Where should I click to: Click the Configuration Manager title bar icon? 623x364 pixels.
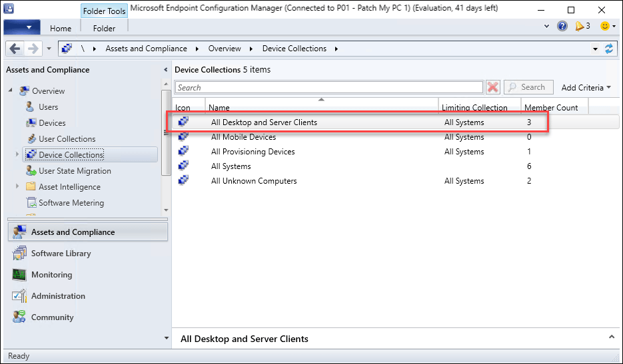pyautogui.click(x=9, y=9)
